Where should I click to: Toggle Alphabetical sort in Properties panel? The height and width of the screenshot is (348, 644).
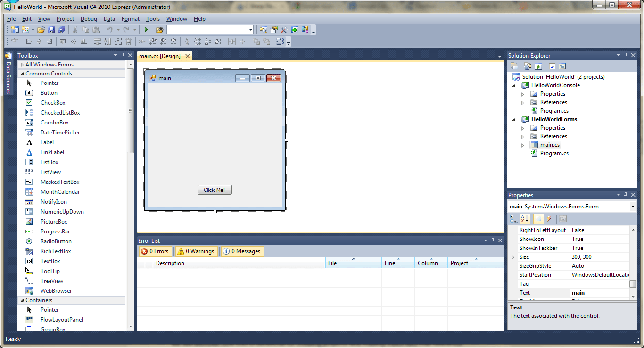pyautogui.click(x=525, y=219)
